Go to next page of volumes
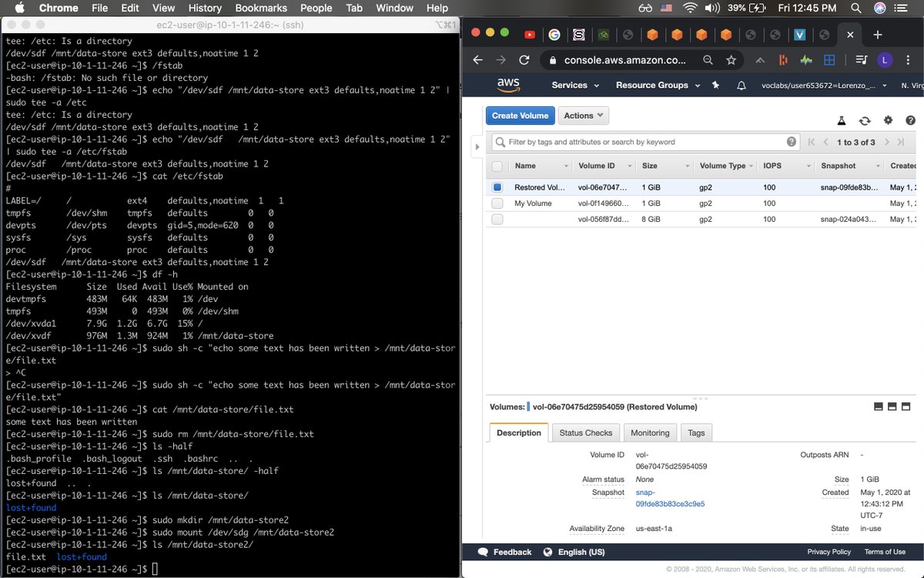The image size is (924, 578). pos(887,142)
